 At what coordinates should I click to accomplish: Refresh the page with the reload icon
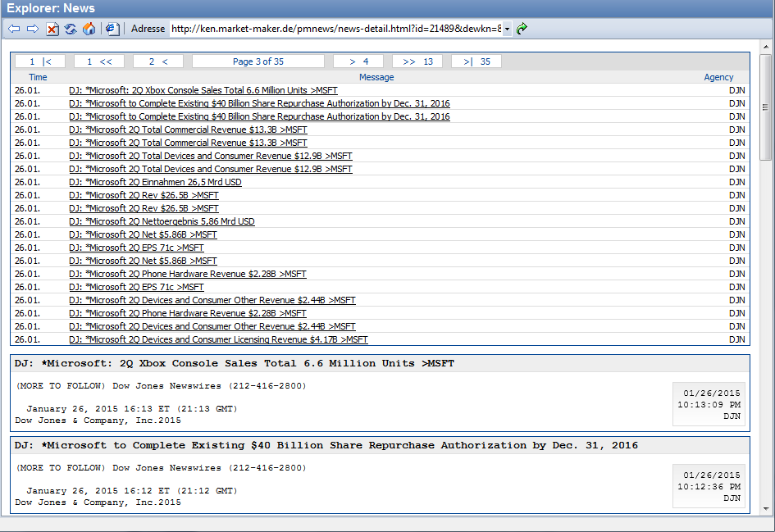(71, 29)
